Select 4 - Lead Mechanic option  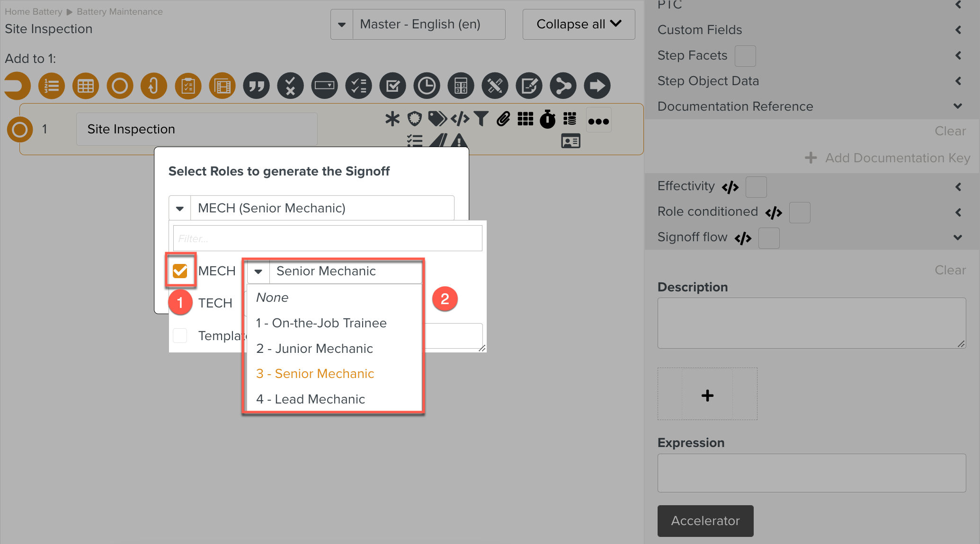pyautogui.click(x=311, y=399)
